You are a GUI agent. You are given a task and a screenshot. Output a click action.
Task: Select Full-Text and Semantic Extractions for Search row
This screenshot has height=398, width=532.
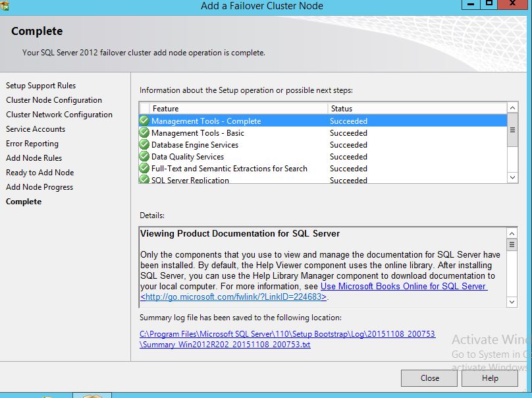click(x=323, y=169)
